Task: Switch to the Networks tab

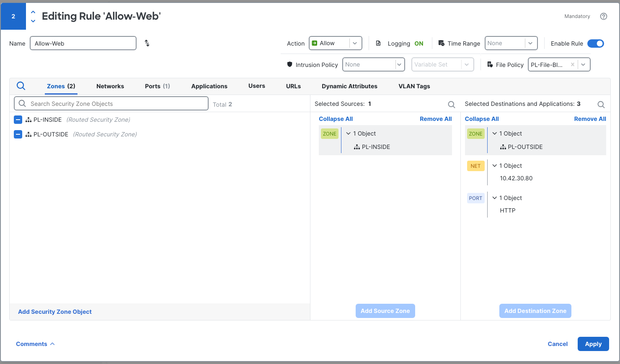Action: (110, 86)
